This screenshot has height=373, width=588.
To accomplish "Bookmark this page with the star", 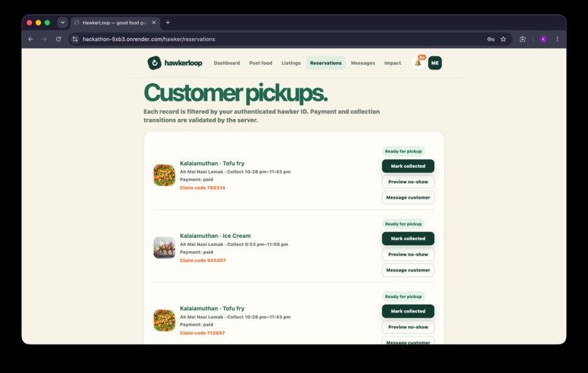I will [503, 39].
